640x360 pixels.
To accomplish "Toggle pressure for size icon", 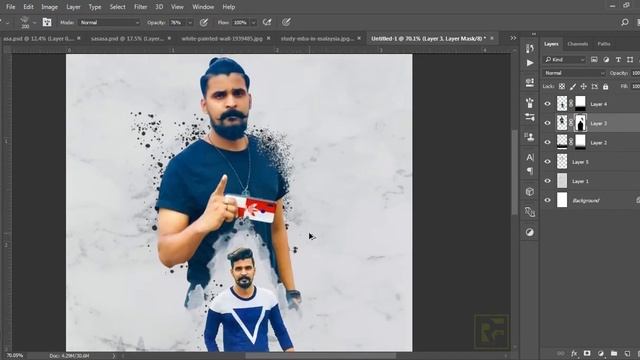I will click(287, 22).
